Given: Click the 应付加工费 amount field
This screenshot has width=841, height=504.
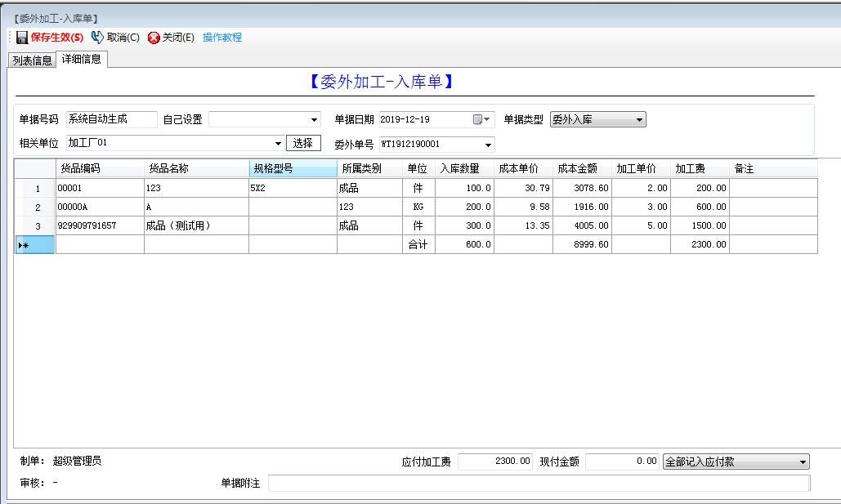Looking at the screenshot, I should [x=495, y=462].
